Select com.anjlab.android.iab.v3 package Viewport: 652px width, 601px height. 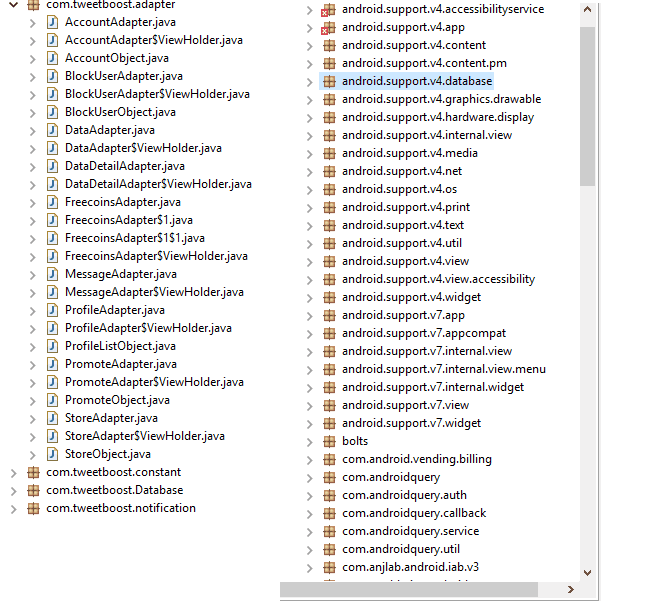410,567
